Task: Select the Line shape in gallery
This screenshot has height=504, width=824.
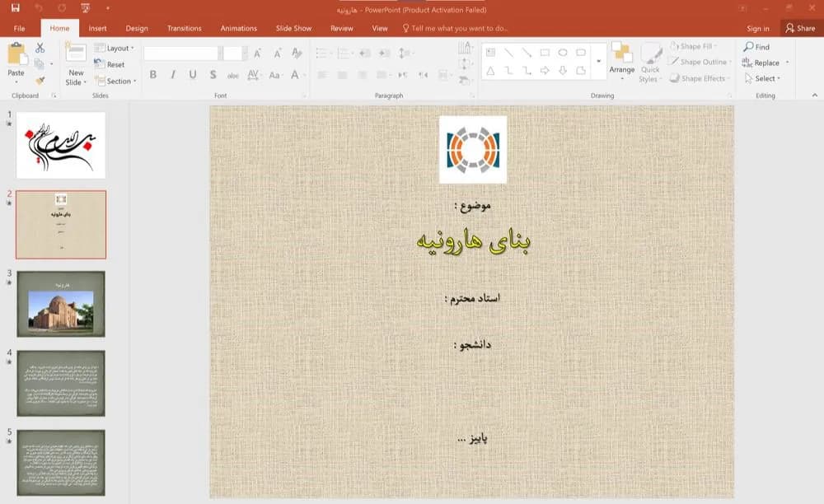Action: click(x=508, y=53)
